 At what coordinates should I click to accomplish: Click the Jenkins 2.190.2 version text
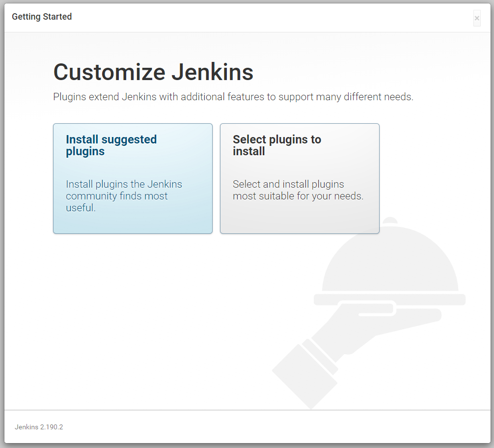click(x=39, y=427)
